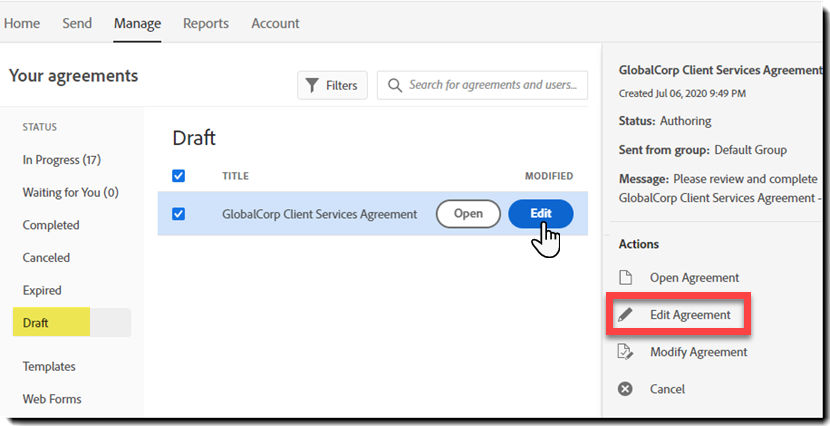Click the pencil icon for Edit Agreement

pyautogui.click(x=625, y=315)
